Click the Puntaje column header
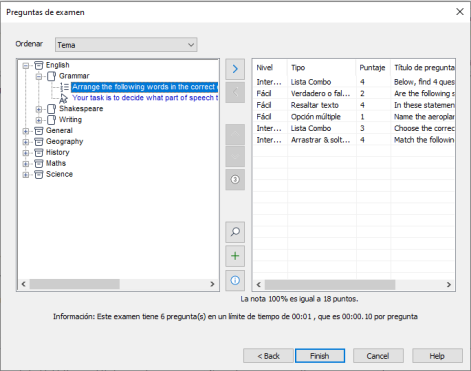 pyautogui.click(x=373, y=68)
